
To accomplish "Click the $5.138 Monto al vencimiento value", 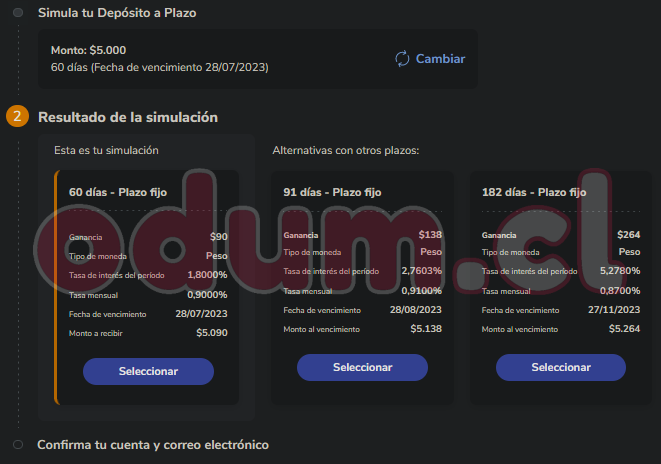I will point(426,329).
